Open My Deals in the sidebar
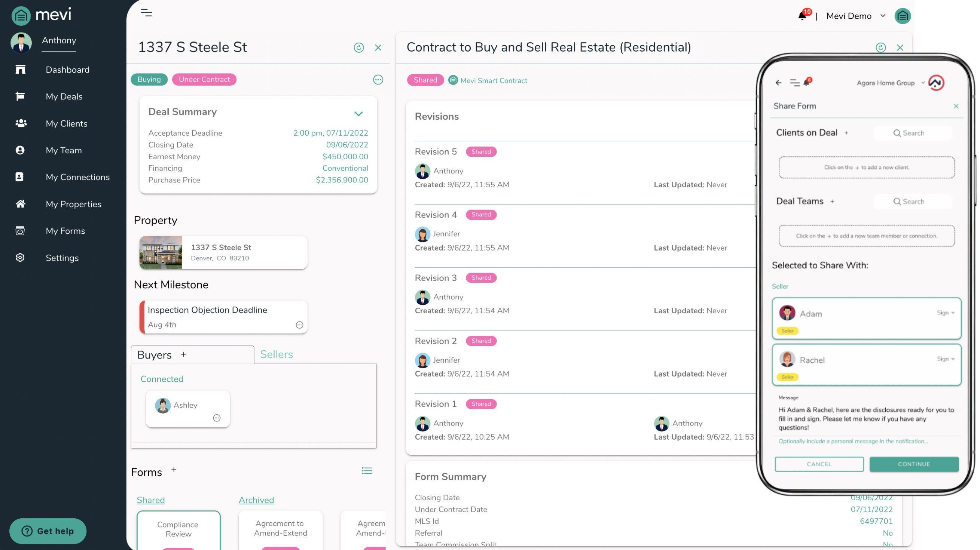Image resolution: width=980 pixels, height=550 pixels. pyautogui.click(x=64, y=96)
